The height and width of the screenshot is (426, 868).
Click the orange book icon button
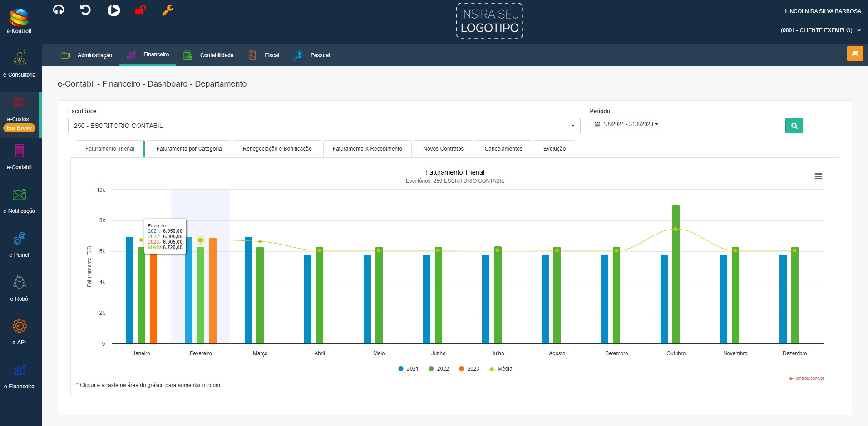[855, 54]
